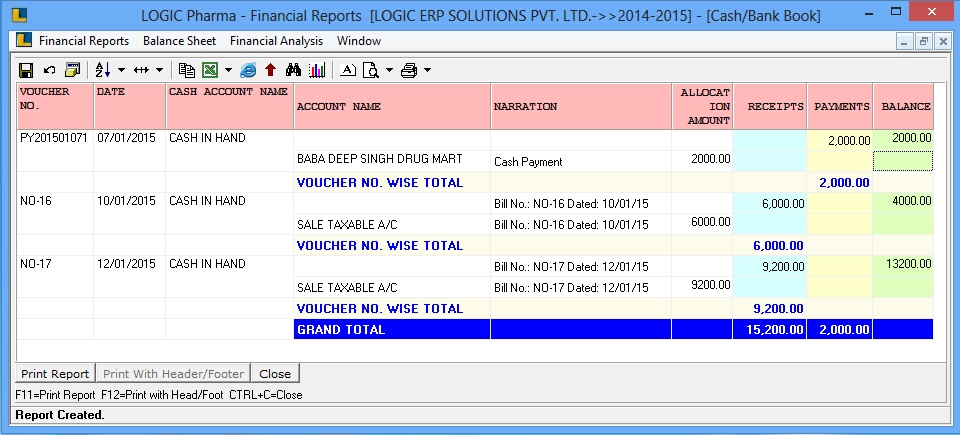This screenshot has width=960, height=435.
Task: Expand the column width dropdown arrow
Action: coord(159,70)
